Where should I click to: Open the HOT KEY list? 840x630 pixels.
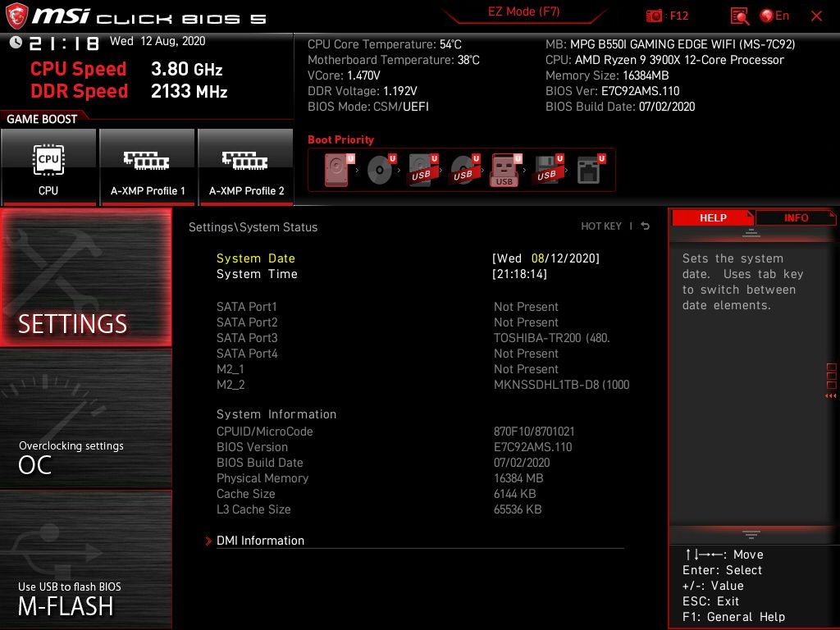(x=601, y=226)
